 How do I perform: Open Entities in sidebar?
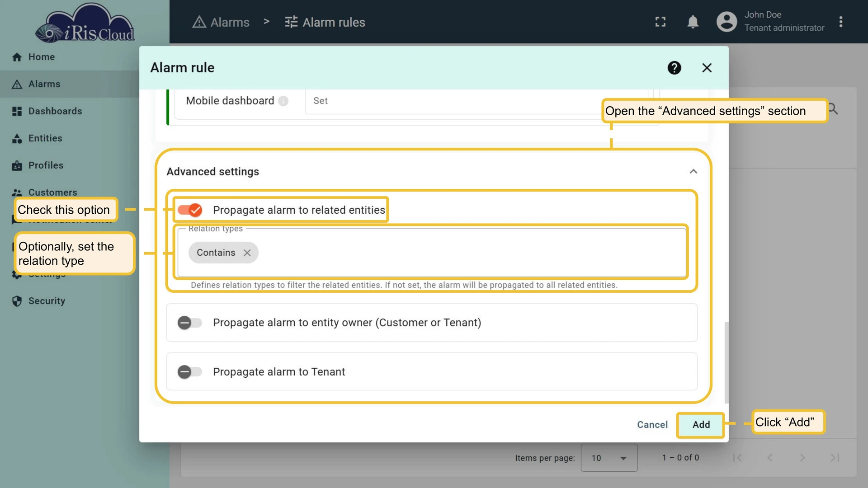pos(37,138)
